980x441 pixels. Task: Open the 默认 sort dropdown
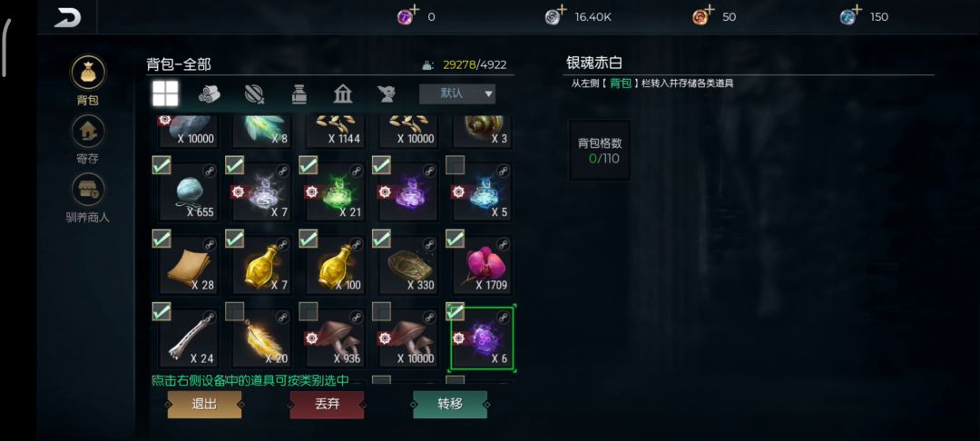coord(456,93)
